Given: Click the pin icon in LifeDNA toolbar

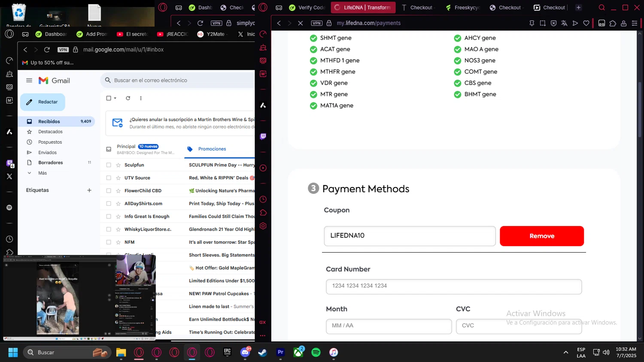Looking at the screenshot, I should coord(532,23).
